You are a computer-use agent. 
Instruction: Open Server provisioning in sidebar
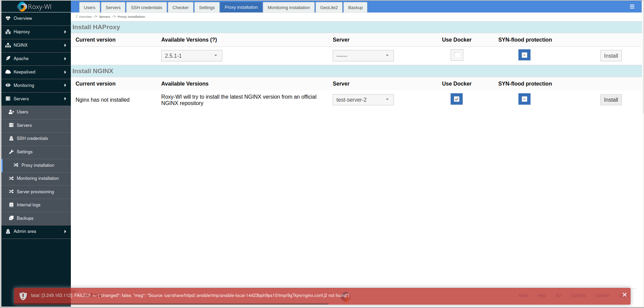pos(36,192)
